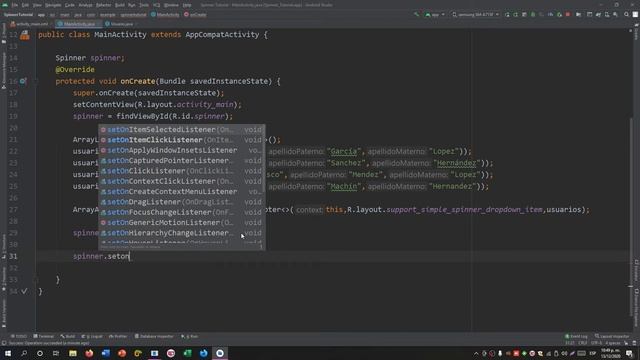Open the Windows notification center icon
Image resolution: width=640 pixels, height=360 pixels.
(629, 353)
